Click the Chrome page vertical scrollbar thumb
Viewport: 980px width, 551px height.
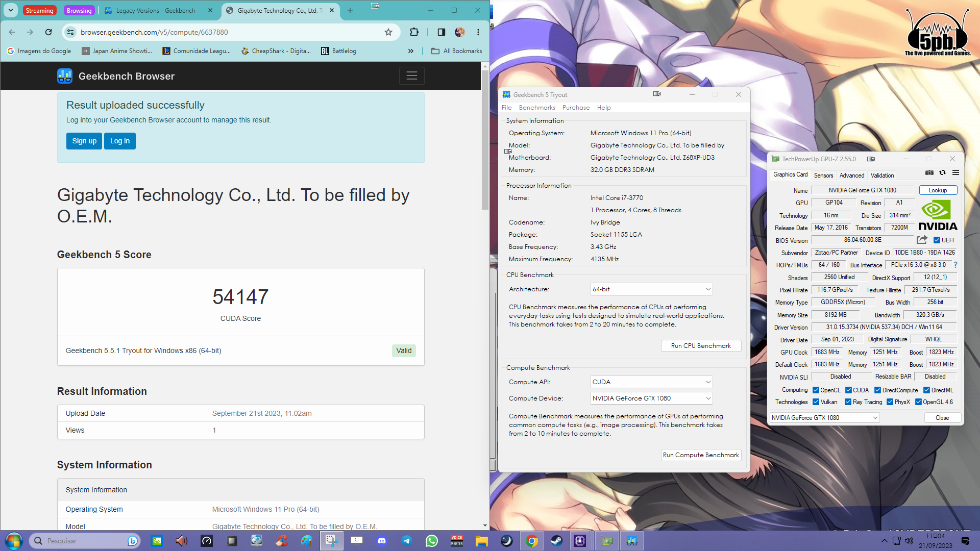pyautogui.click(x=485, y=140)
